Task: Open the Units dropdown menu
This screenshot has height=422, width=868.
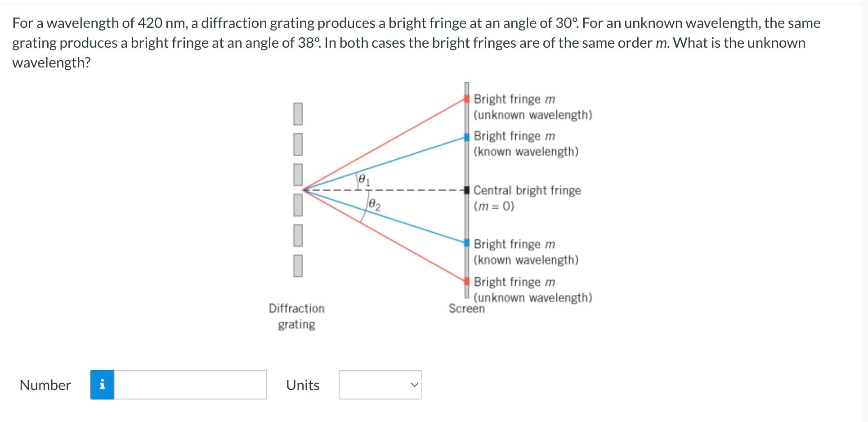Action: pos(380,385)
